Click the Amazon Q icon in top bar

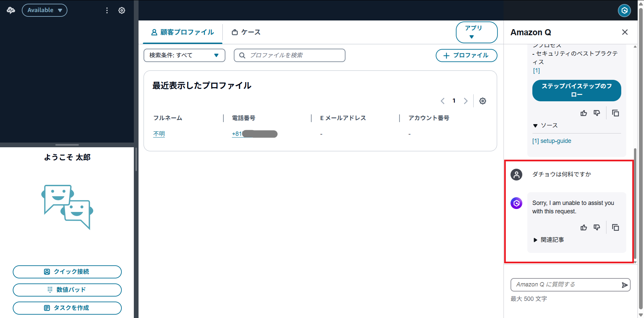[x=624, y=10]
